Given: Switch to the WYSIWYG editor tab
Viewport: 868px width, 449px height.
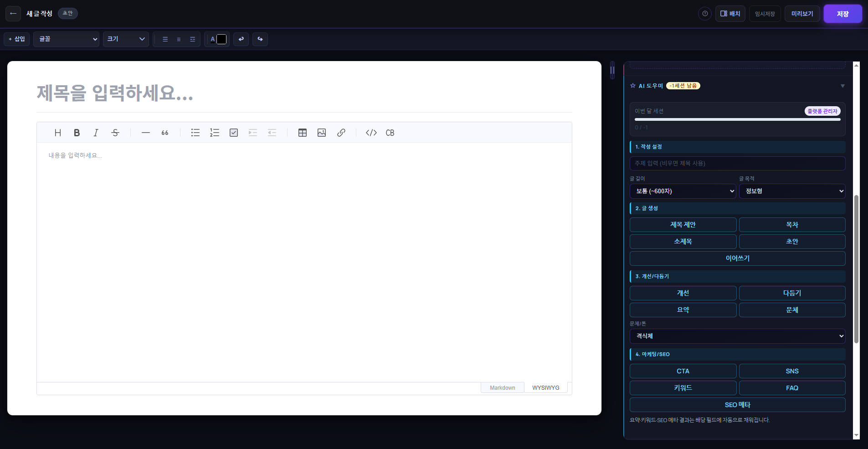Looking at the screenshot, I should click(545, 387).
